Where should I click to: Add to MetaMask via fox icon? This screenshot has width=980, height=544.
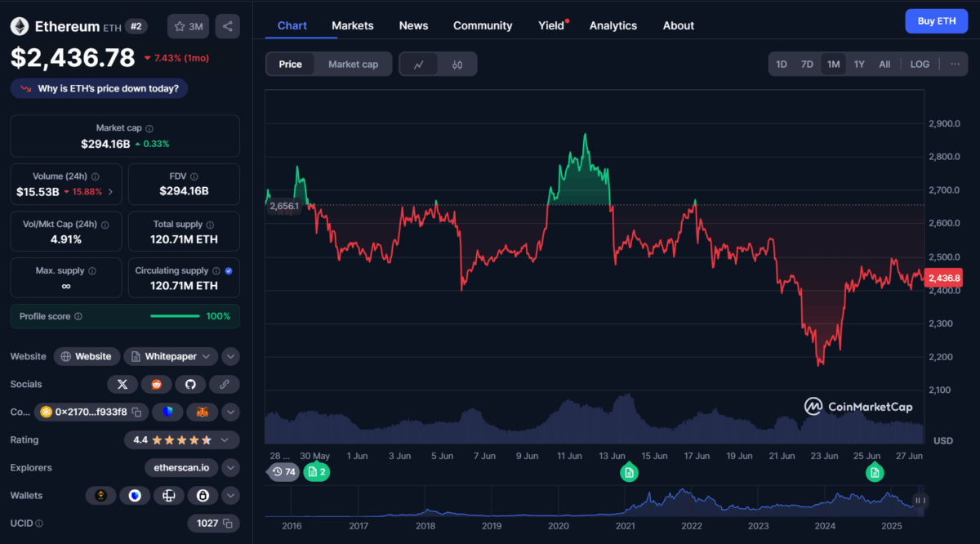pyautogui.click(x=202, y=412)
